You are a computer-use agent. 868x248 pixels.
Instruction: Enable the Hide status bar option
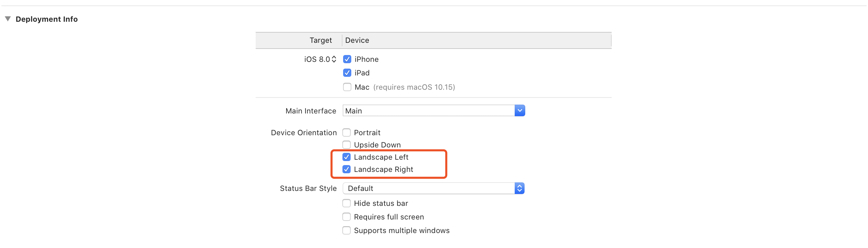coord(346,203)
